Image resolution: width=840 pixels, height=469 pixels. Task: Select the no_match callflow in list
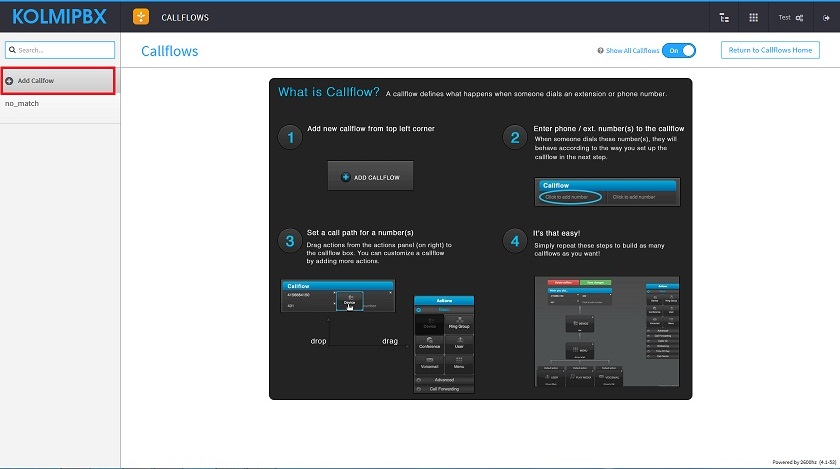click(x=22, y=103)
